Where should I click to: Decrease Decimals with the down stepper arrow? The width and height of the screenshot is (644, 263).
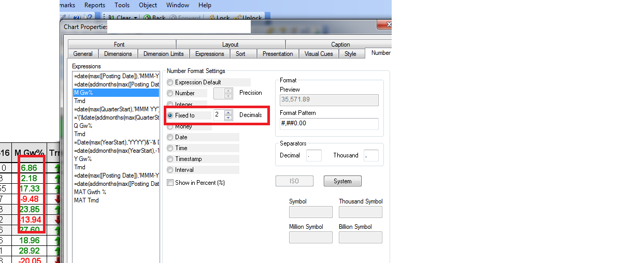[x=228, y=118]
